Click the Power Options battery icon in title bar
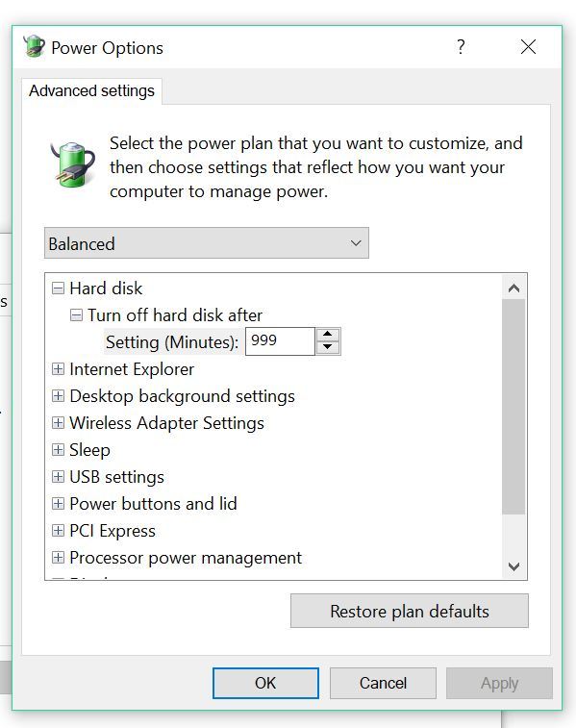The width and height of the screenshot is (576, 728). coord(34,47)
